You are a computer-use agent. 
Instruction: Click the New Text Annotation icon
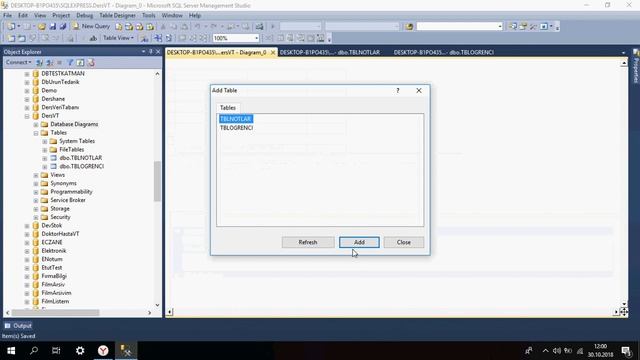(93, 38)
